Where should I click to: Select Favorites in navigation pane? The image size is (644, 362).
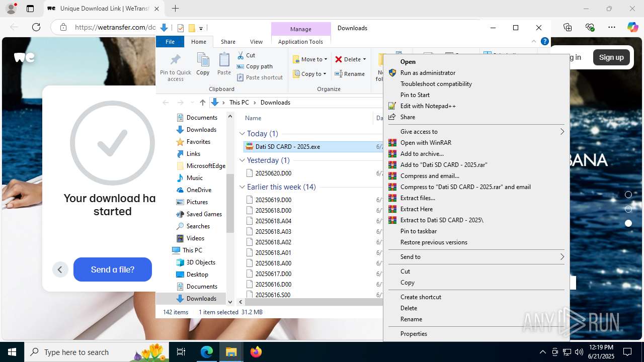(x=198, y=142)
